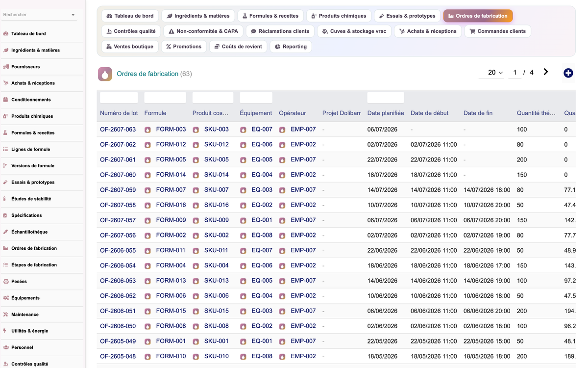Open product link SKU-009
Image resolution: width=588 pixels, height=368 pixels.
(x=217, y=220)
